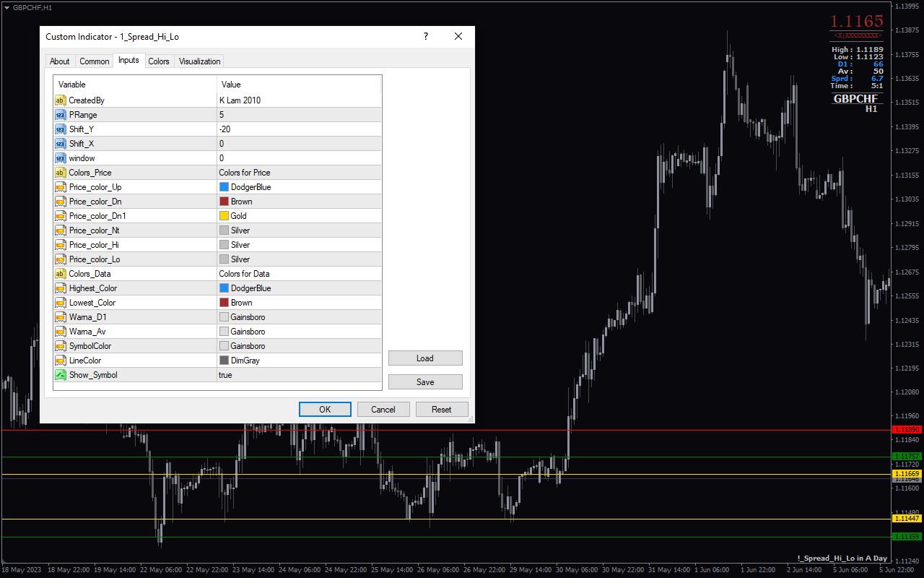
Task: Click the CreatedBy string type icon
Action: pos(60,100)
